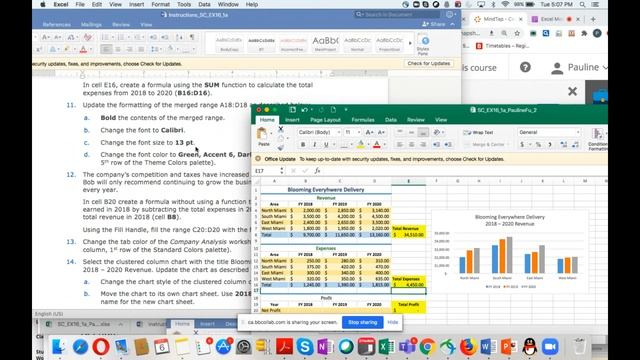Screen dimensions: 640x360
Task: Apply red font color in Excel
Action: (x=376, y=144)
